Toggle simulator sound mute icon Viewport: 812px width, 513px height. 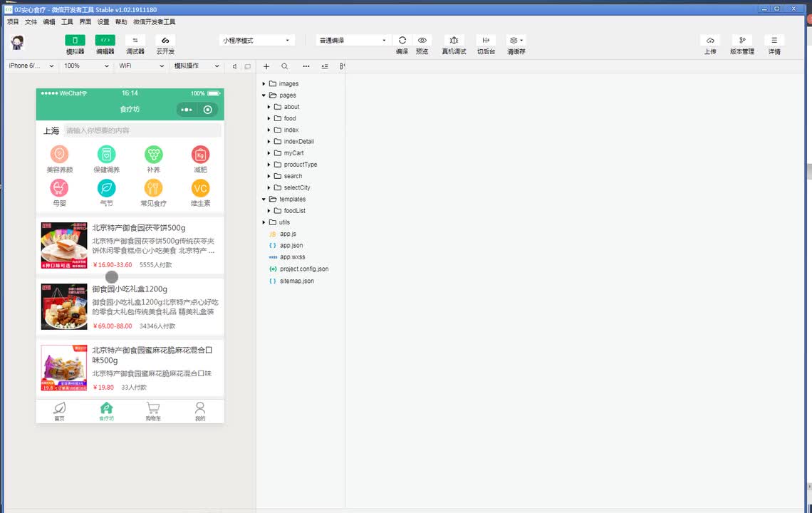[234, 66]
